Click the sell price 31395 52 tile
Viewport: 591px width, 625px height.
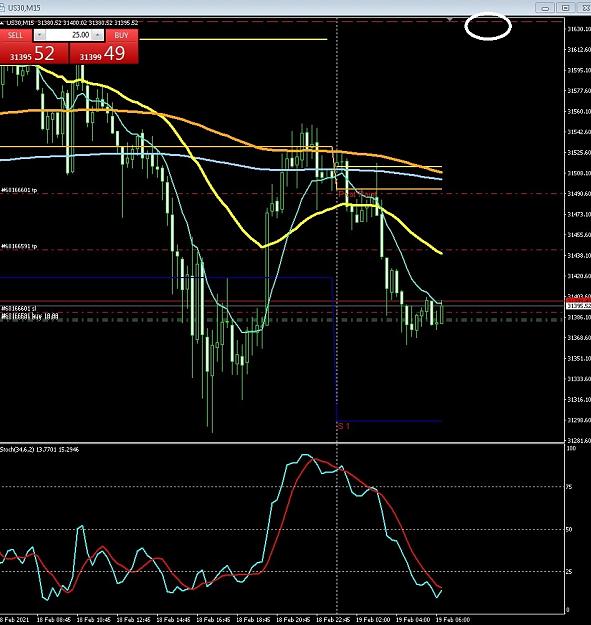(x=34, y=53)
